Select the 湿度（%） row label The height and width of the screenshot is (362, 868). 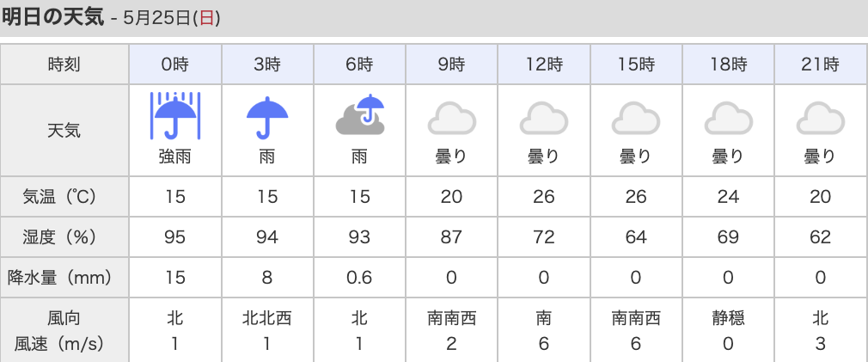point(59,237)
